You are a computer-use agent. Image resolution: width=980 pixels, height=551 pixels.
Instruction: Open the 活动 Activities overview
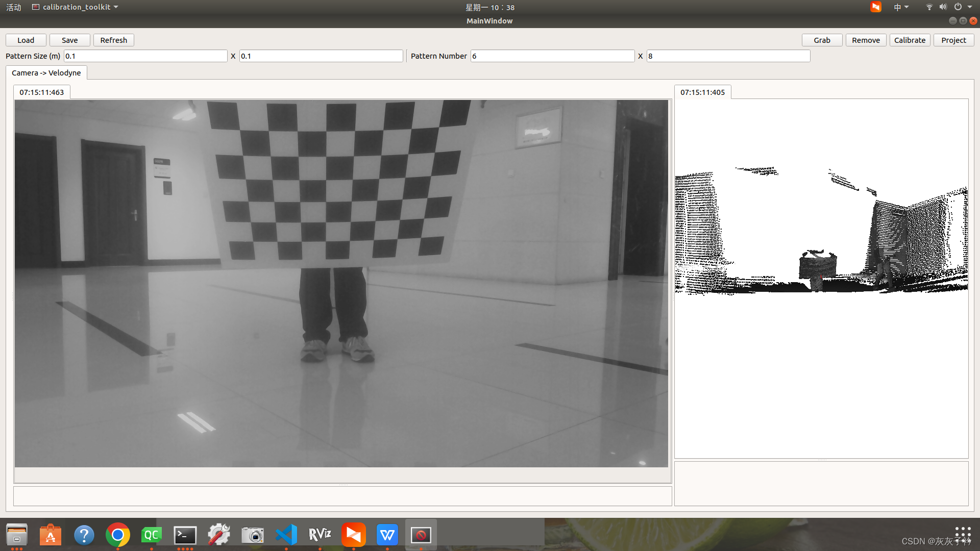pyautogui.click(x=14, y=7)
